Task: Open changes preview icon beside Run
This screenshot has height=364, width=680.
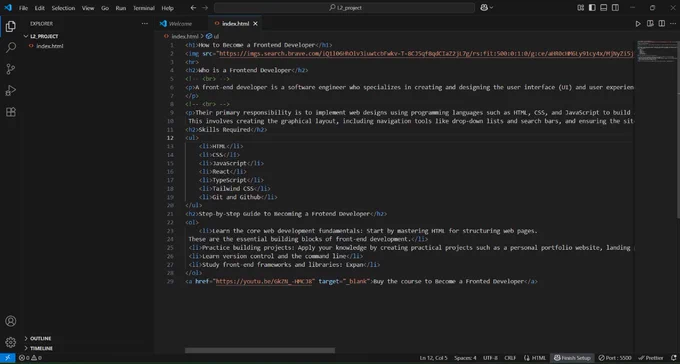Action: (x=650, y=24)
